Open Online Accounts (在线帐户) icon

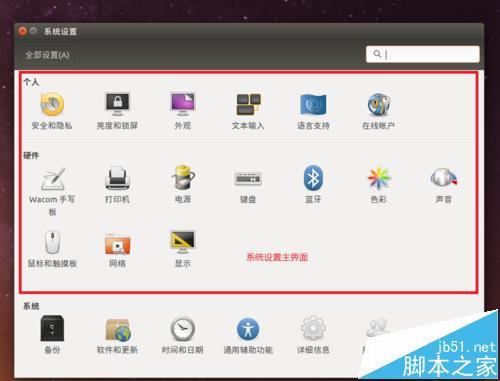[x=379, y=104]
